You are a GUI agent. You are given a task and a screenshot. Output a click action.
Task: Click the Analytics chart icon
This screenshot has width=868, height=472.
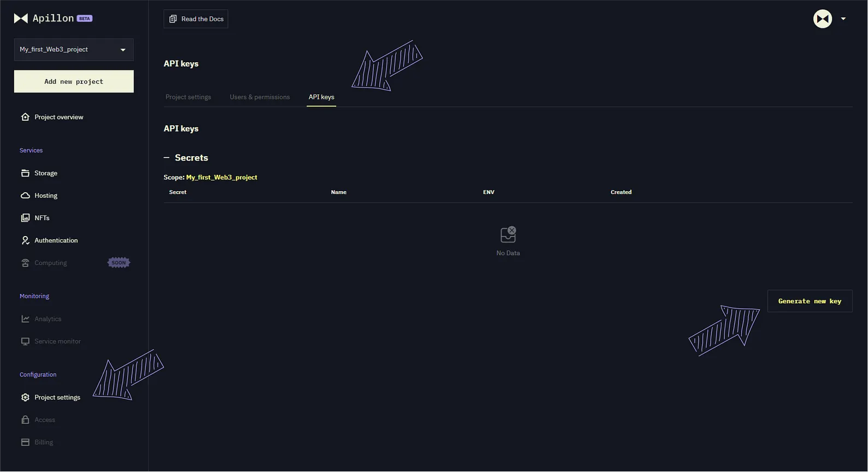(x=25, y=319)
